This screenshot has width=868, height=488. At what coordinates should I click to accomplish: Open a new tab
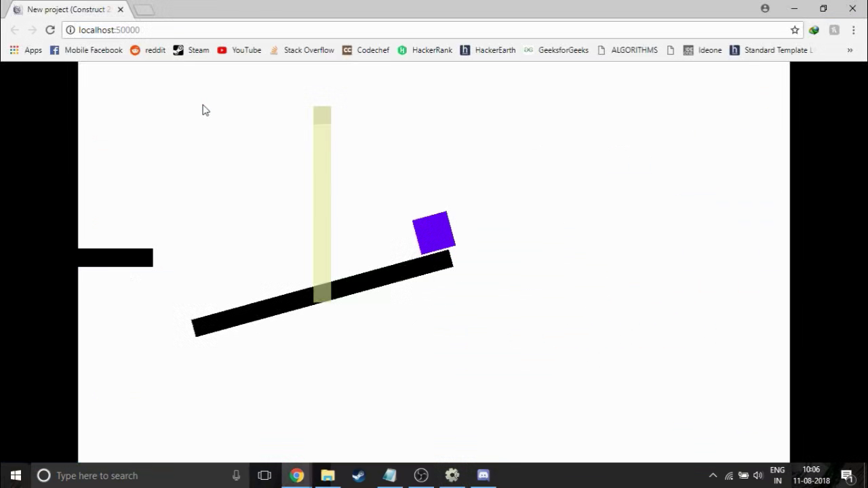click(x=144, y=10)
